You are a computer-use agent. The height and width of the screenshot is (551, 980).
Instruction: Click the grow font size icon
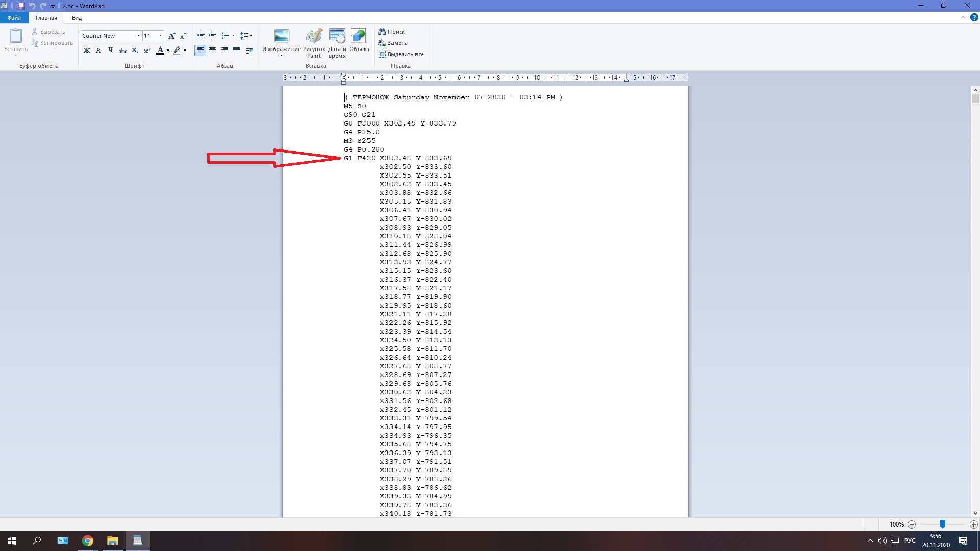[171, 36]
